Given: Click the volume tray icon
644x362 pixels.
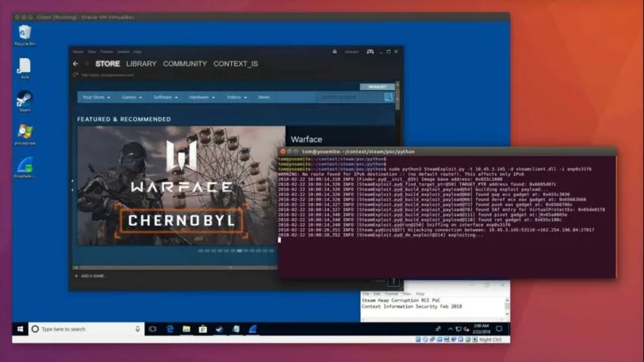Looking at the screenshot, I should [x=466, y=329].
